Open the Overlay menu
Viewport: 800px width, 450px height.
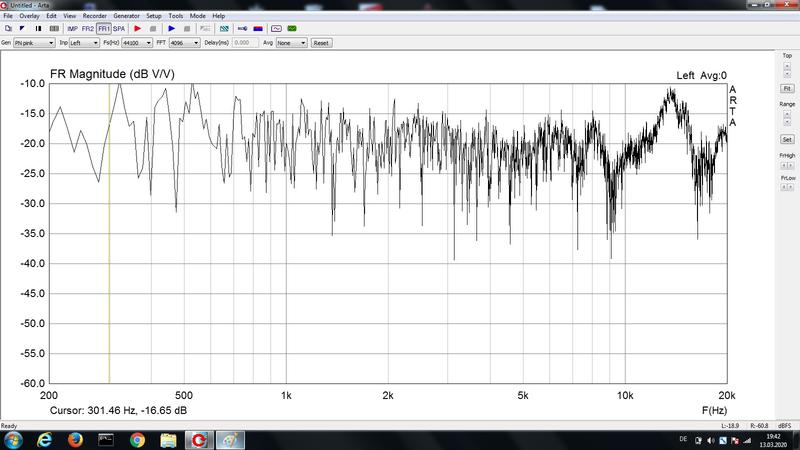(29, 17)
